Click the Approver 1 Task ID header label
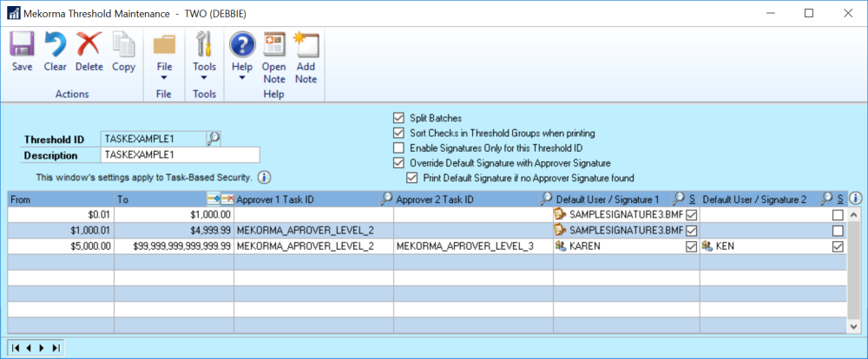Screen dimensions: 868x359 275,199
